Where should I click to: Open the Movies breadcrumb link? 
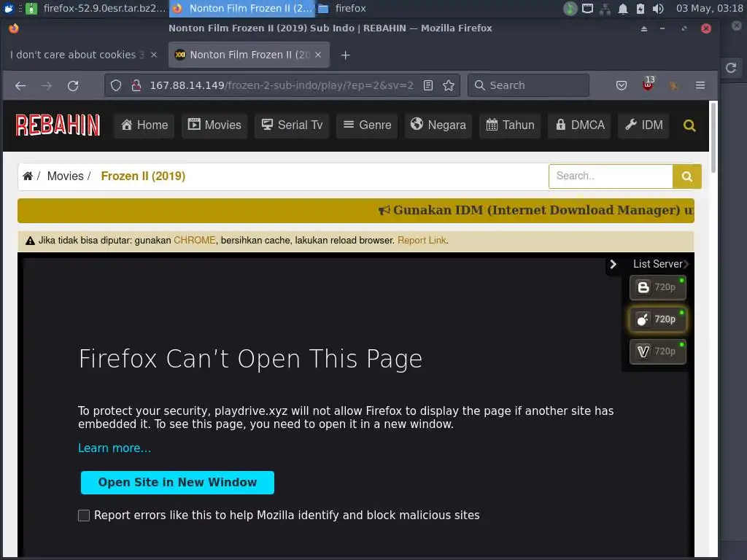tap(65, 176)
